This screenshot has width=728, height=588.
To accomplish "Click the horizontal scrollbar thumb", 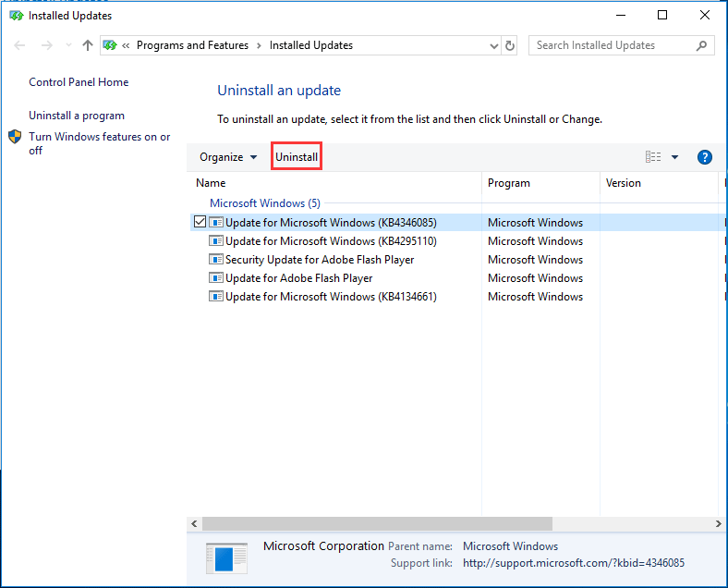I will click(377, 524).
